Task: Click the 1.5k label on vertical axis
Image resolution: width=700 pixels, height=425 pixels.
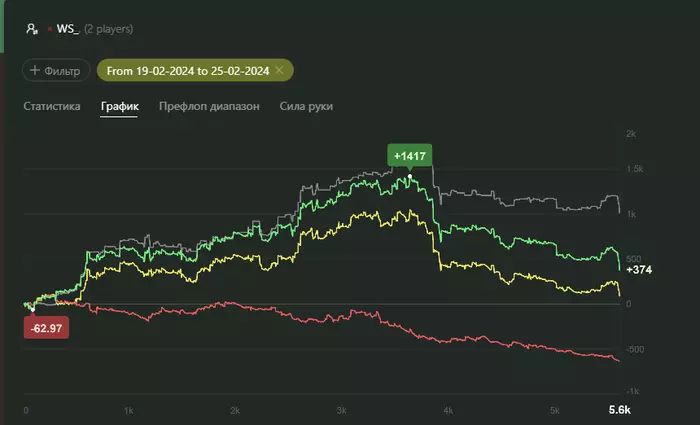Action: coord(633,169)
